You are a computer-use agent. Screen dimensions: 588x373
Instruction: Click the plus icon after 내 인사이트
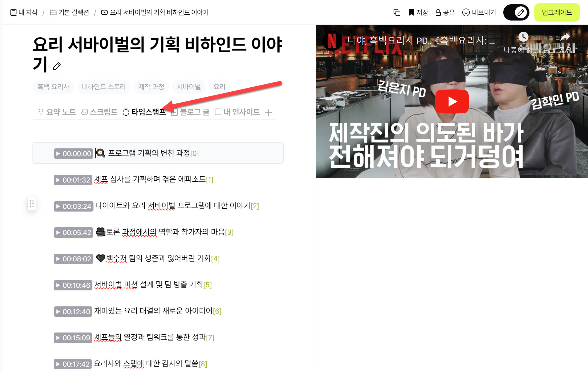pyautogui.click(x=268, y=112)
